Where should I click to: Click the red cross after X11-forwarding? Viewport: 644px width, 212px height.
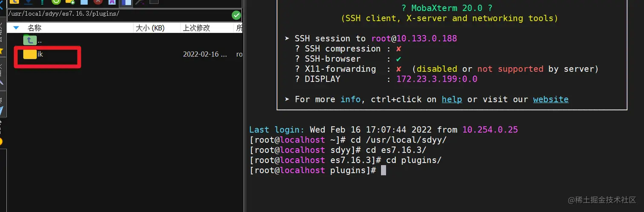399,69
